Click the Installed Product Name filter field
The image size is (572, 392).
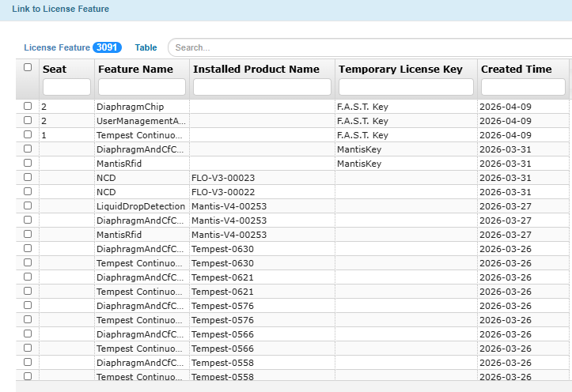click(x=262, y=86)
